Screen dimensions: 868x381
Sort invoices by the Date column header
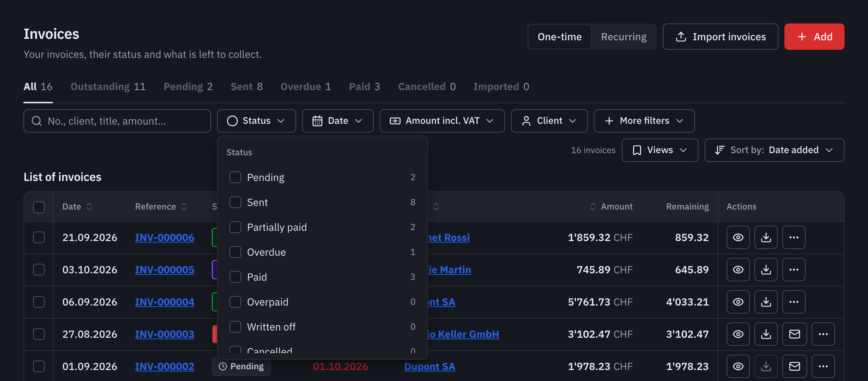[x=77, y=207]
